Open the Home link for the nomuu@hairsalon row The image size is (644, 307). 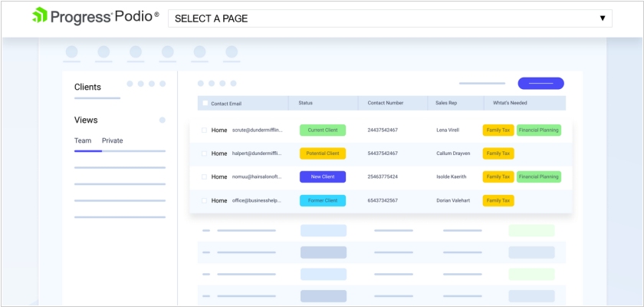(219, 177)
